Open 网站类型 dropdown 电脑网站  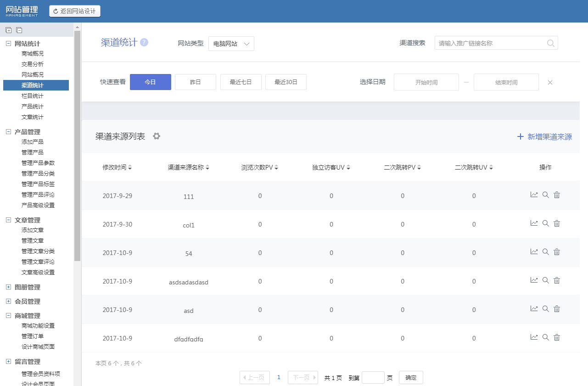tap(231, 44)
